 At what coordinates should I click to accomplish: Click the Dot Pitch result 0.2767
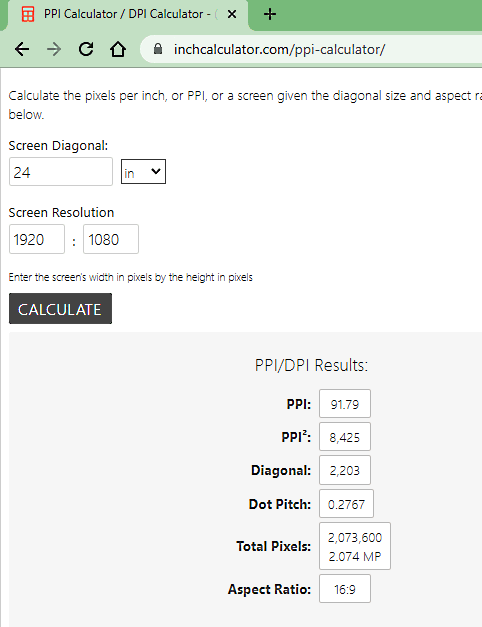point(346,504)
